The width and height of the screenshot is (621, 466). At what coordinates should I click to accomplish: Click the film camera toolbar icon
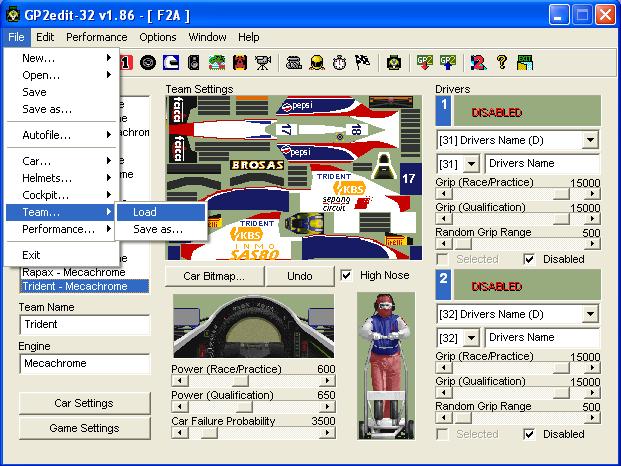pos(262,62)
